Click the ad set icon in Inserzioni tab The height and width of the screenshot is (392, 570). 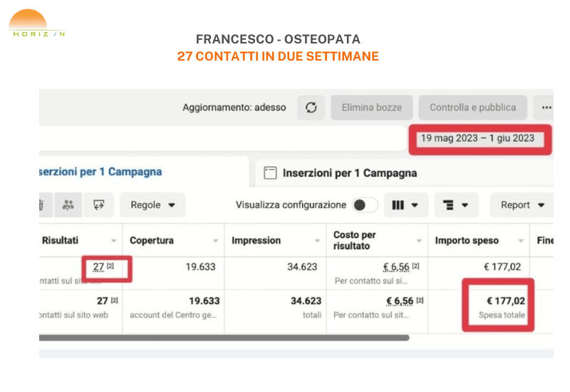[270, 172]
